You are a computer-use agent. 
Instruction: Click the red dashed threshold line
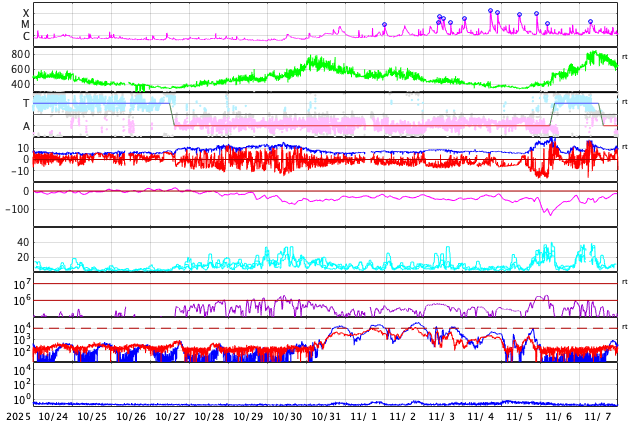pos(200,328)
